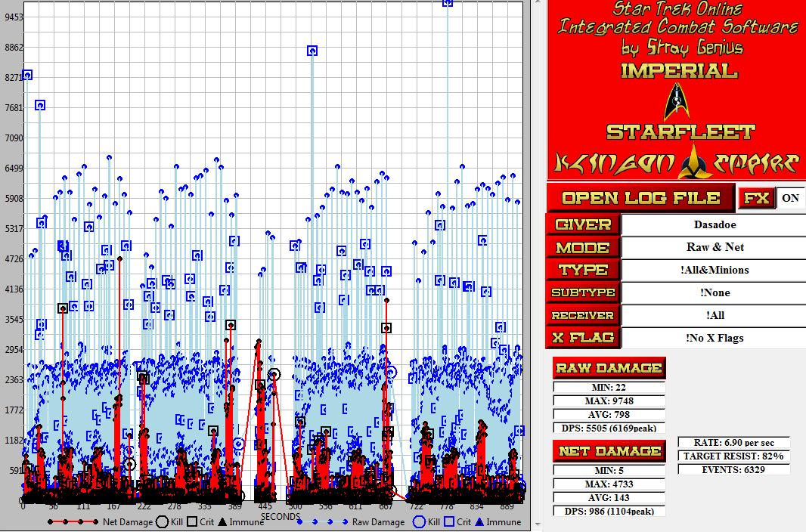Image resolution: width=806 pixels, height=532 pixels.
Task: Click the blue Kill circle legend icon
Action: point(420,521)
